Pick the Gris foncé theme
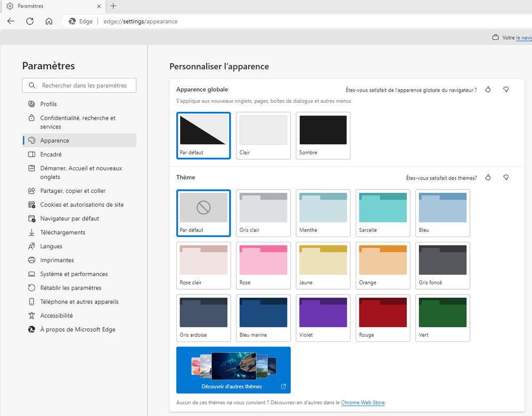Viewport: 532px width, 416px height. (443, 265)
